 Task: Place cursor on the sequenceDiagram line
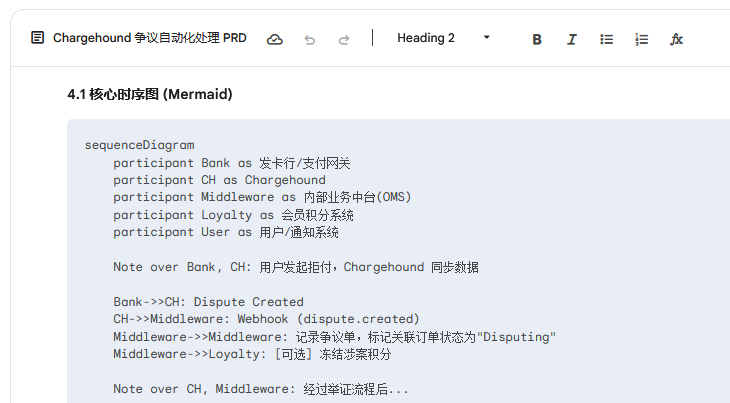tap(139, 145)
